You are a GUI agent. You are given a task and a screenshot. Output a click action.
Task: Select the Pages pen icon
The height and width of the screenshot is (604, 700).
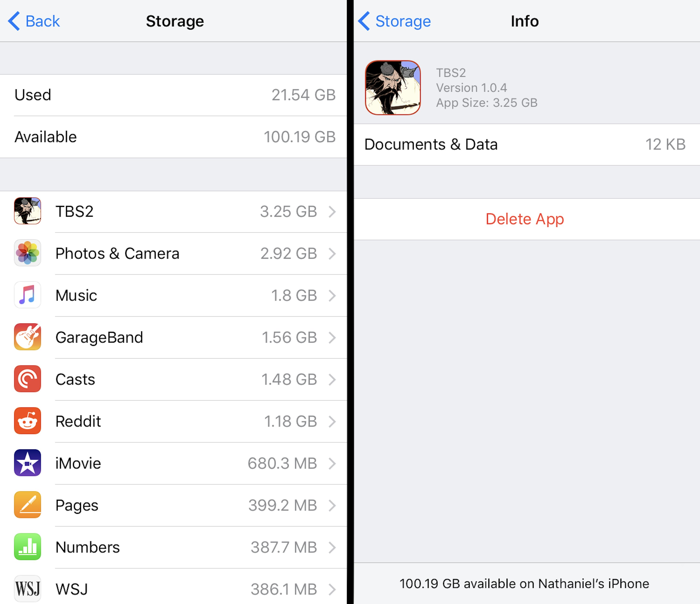coord(27,505)
